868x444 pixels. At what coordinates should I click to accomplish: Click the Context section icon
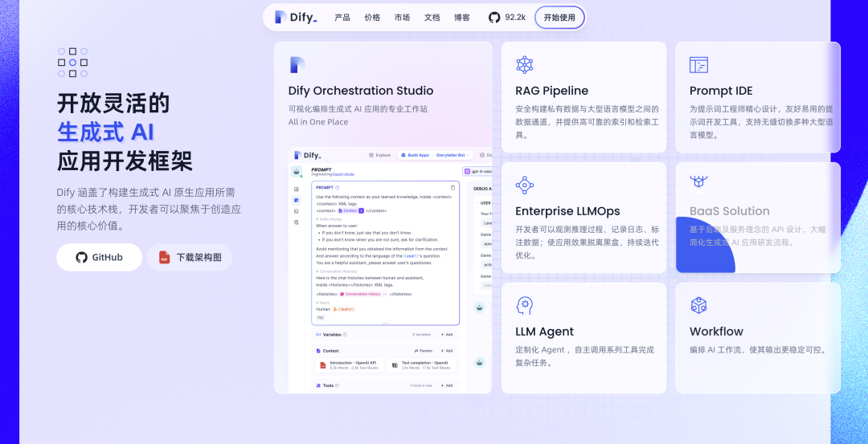tap(318, 351)
